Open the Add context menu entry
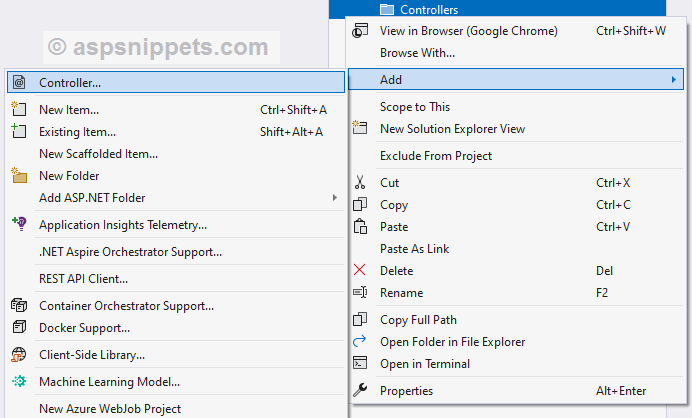 515,79
